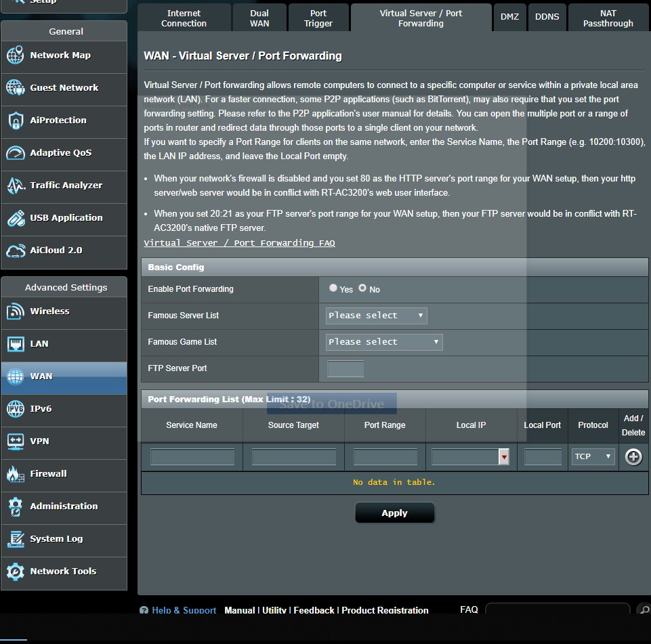651x644 pixels.
Task: Expand the Famous Server List dropdown
Action: pos(376,316)
